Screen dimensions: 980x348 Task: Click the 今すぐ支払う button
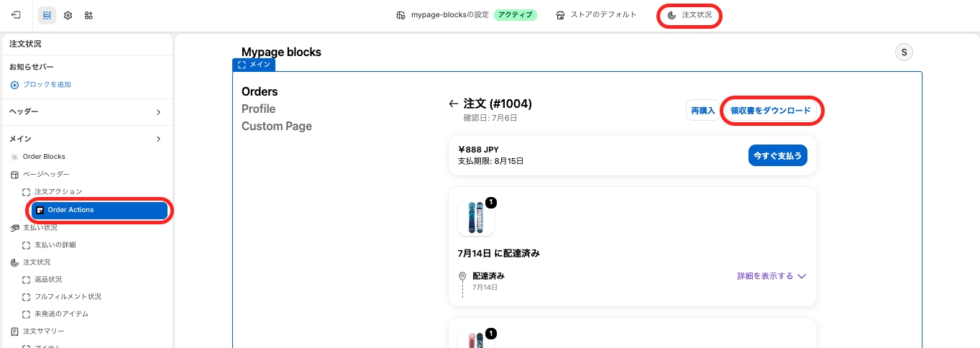point(777,155)
